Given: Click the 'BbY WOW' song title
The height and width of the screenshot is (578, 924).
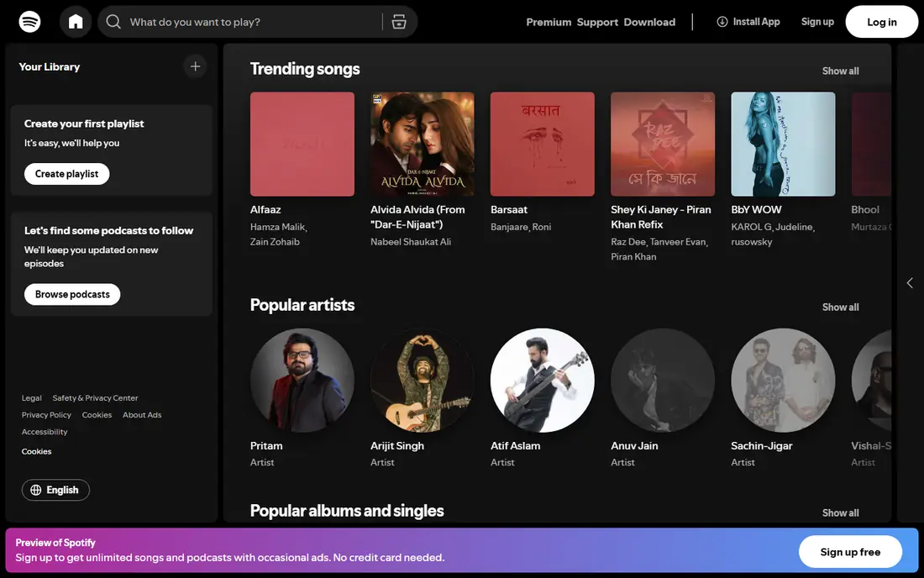Looking at the screenshot, I should pyautogui.click(x=756, y=210).
